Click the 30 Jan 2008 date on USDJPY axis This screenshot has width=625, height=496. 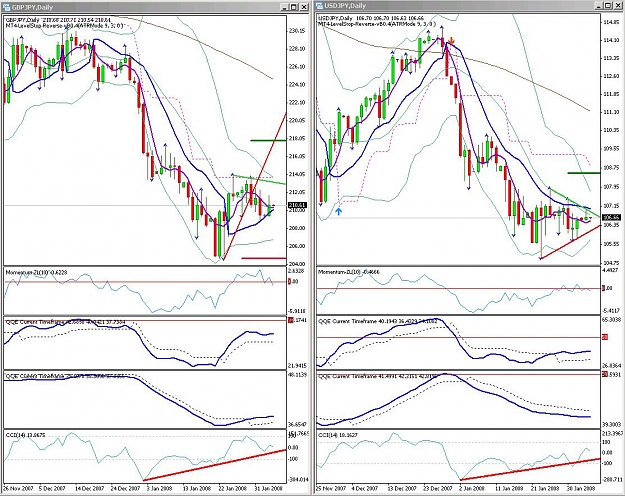click(581, 488)
